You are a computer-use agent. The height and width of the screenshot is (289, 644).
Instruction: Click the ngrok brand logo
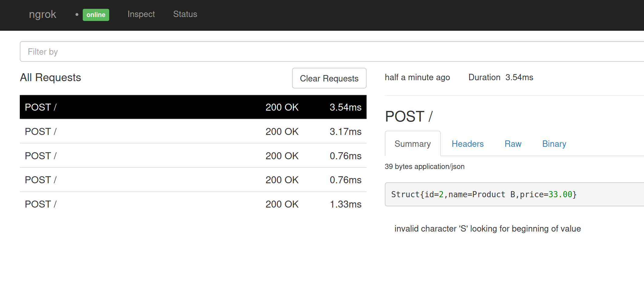(42, 14)
